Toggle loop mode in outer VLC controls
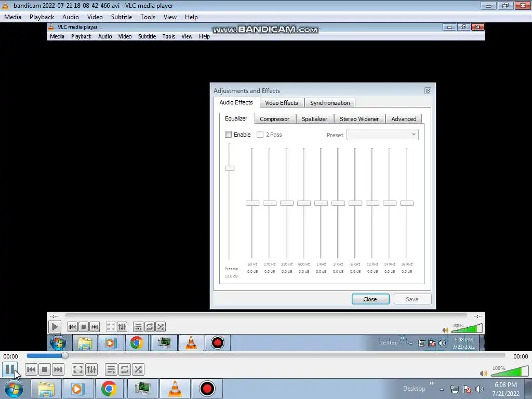Image resolution: width=532 pixels, height=399 pixels. pyautogui.click(x=125, y=369)
